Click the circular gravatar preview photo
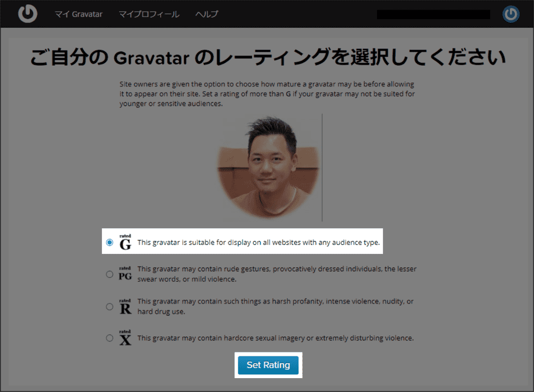This screenshot has height=392, width=534. pos(268,167)
